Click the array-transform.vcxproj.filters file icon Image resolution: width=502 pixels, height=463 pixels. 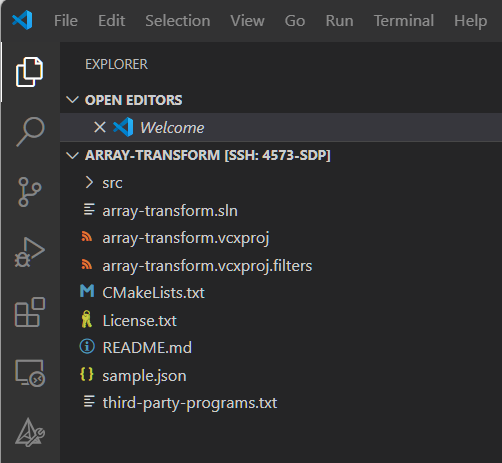[87, 265]
